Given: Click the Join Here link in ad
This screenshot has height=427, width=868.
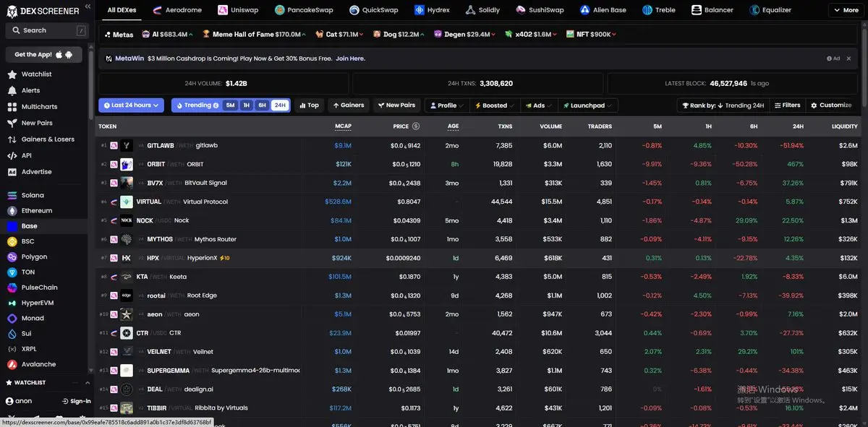Looking at the screenshot, I should [350, 59].
